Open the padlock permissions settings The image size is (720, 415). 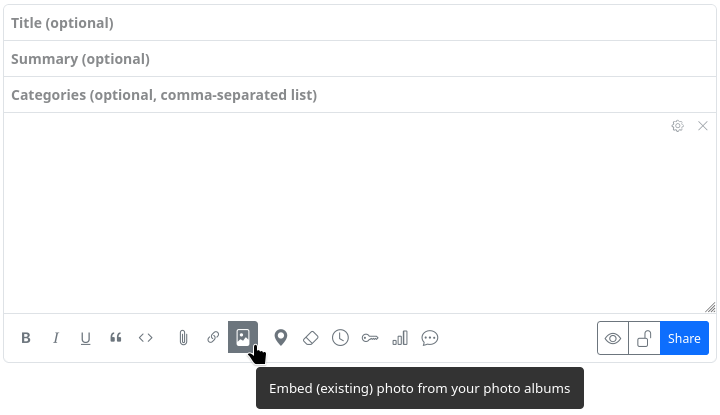[645, 338]
